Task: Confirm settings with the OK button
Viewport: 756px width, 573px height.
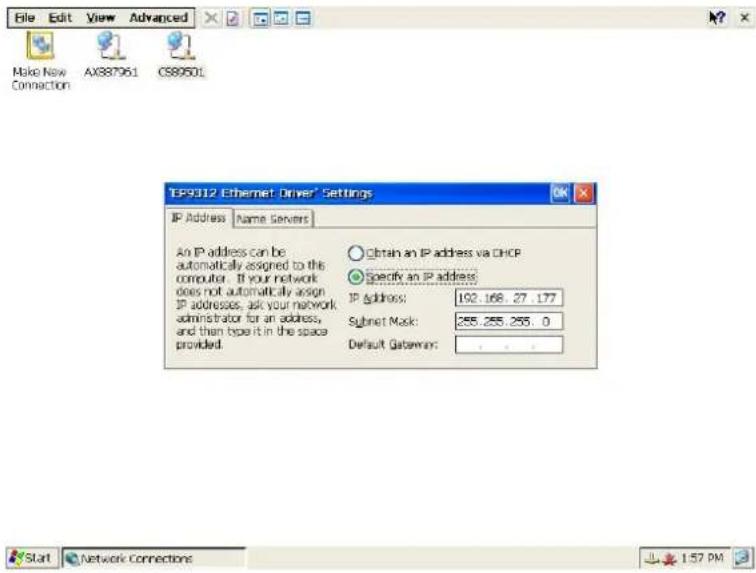Action: point(560,193)
